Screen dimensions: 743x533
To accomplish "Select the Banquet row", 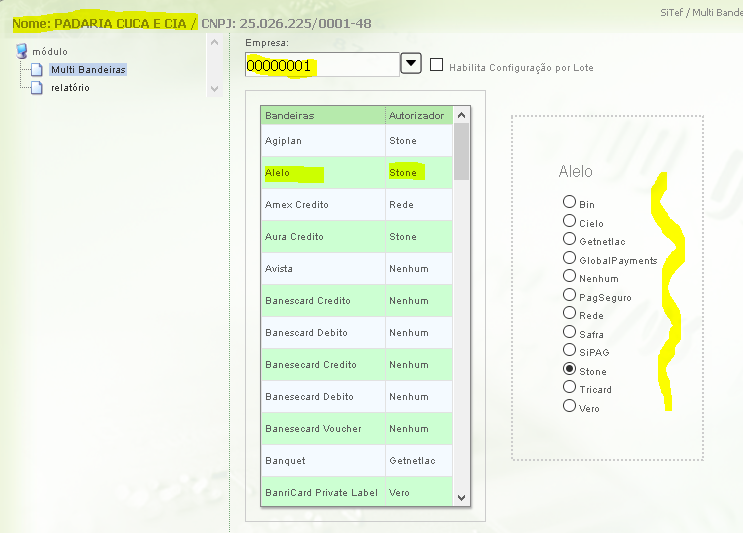I will pos(357,461).
